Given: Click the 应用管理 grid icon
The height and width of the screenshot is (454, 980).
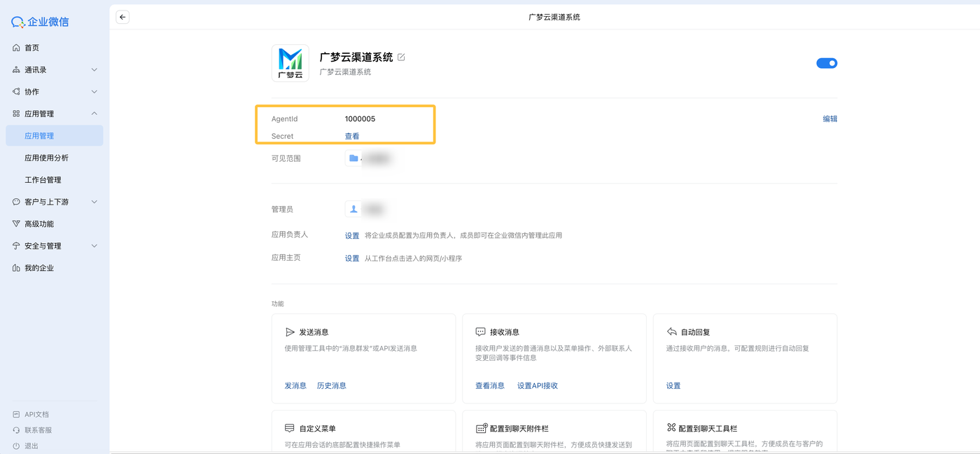Looking at the screenshot, I should [x=16, y=113].
